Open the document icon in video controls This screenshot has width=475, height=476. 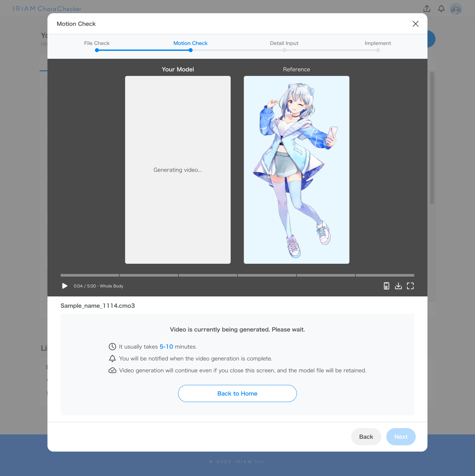click(x=387, y=286)
